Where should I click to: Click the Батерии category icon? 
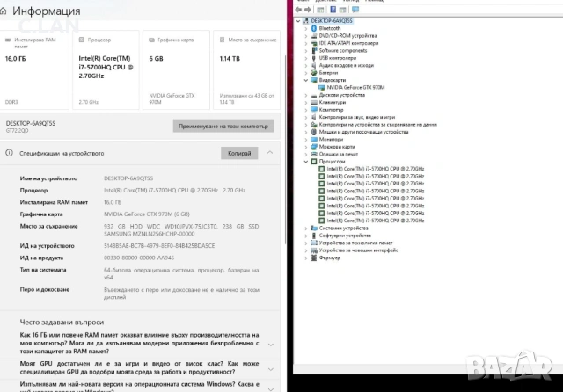(x=314, y=72)
